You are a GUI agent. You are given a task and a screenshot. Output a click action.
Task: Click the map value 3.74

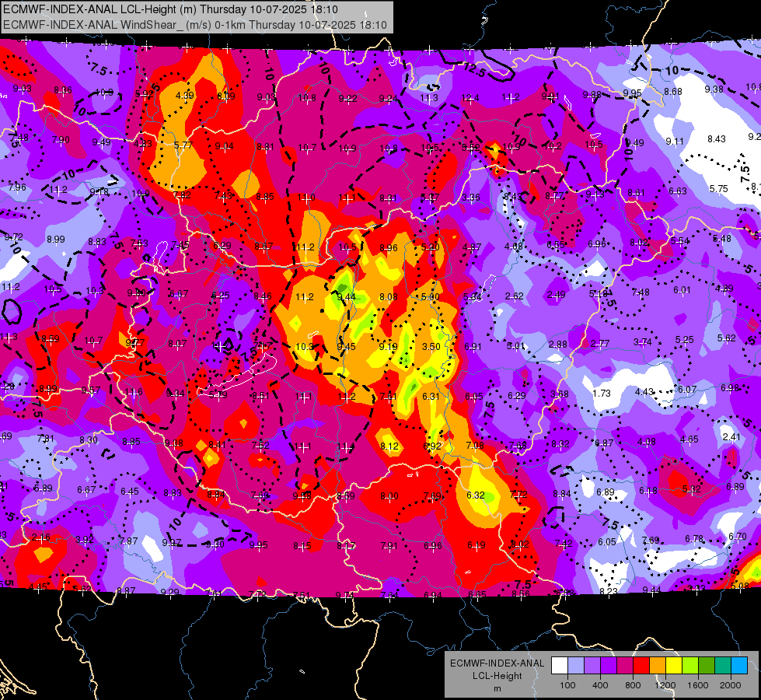[642, 342]
